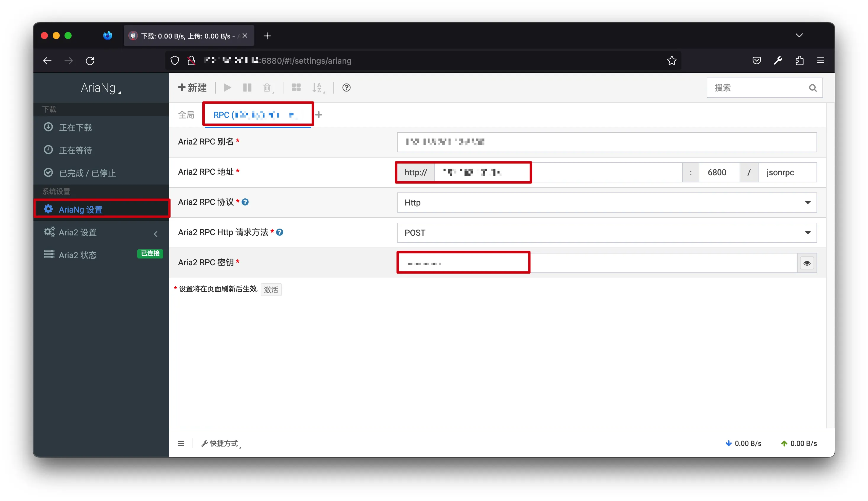The height and width of the screenshot is (501, 868).
Task: Pause tasks with the pause icon
Action: point(247,88)
